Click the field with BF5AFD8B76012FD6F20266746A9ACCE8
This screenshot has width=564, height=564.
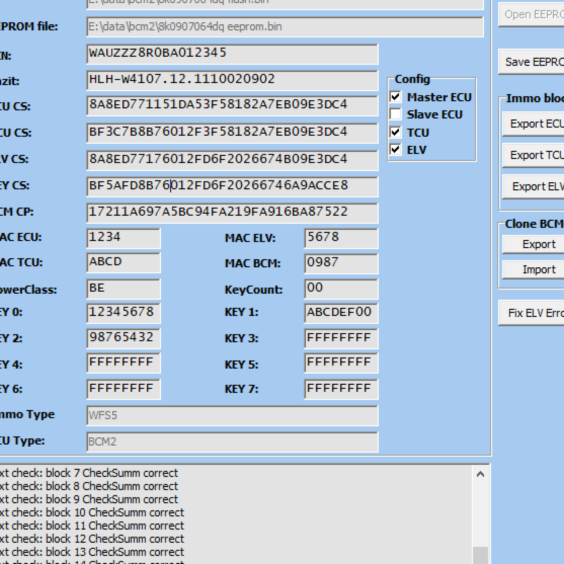(x=232, y=186)
